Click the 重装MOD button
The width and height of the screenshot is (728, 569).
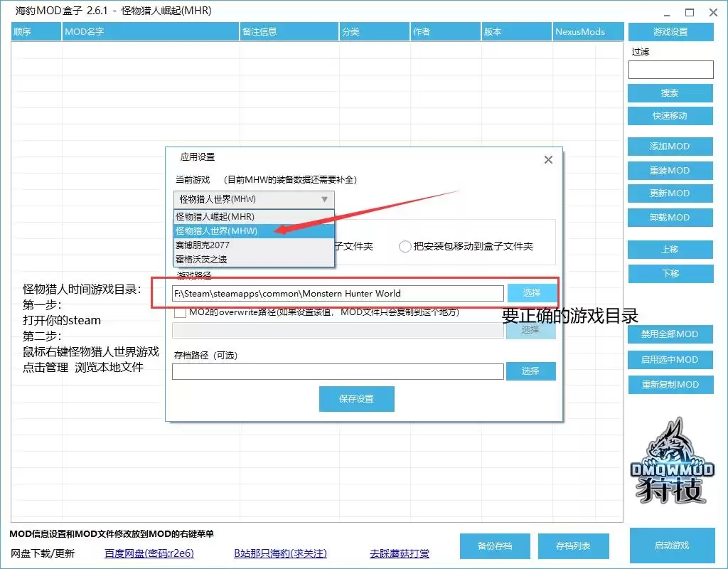tap(670, 171)
